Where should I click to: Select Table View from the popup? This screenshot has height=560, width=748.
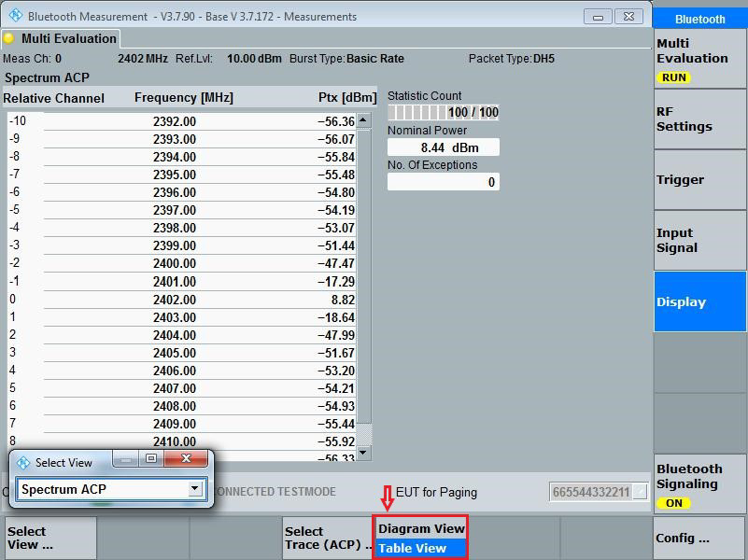416,548
